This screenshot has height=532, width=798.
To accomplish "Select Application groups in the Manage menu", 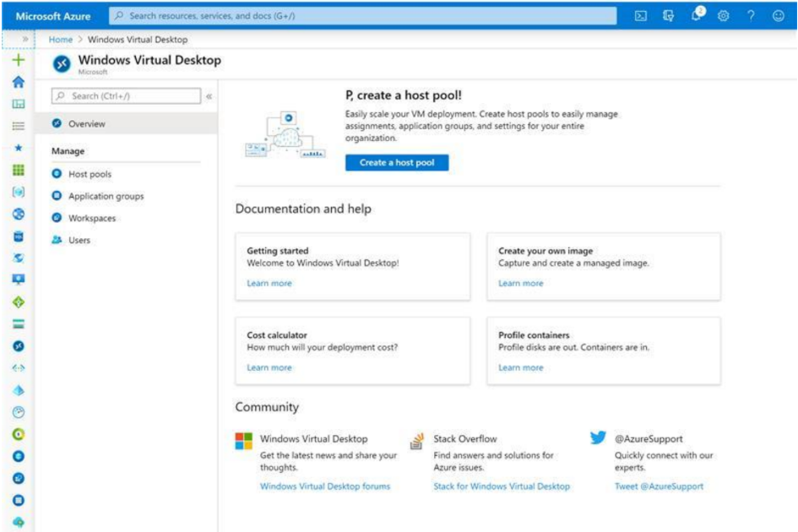I will pos(106,196).
